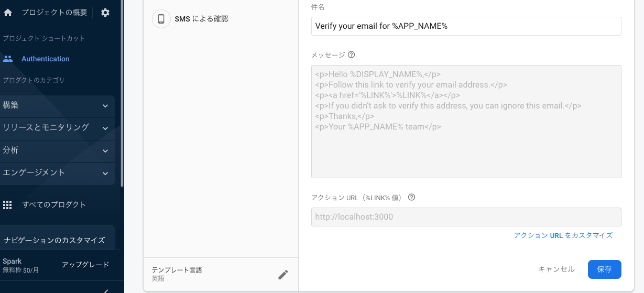Click アクション URL をカスタマイズ link

point(563,235)
